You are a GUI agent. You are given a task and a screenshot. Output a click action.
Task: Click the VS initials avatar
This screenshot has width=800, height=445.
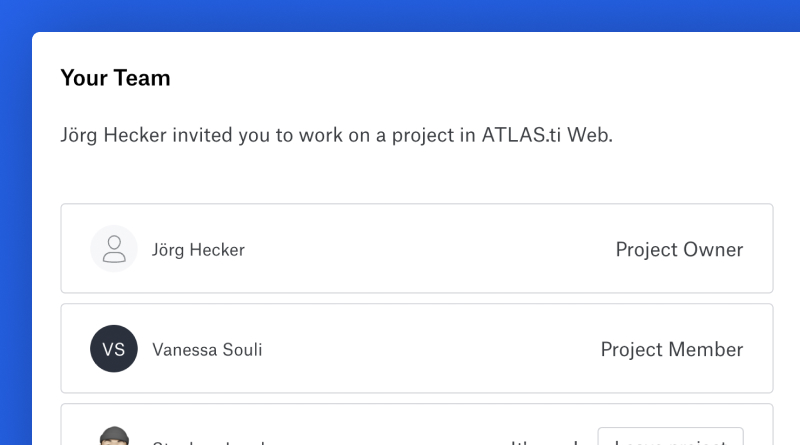(x=114, y=349)
